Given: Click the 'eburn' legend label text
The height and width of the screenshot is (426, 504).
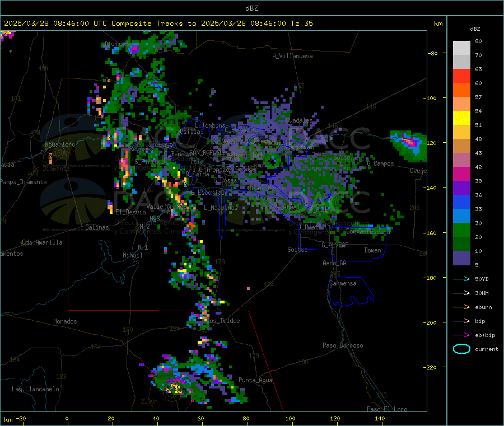Looking at the screenshot, I should [483, 307].
